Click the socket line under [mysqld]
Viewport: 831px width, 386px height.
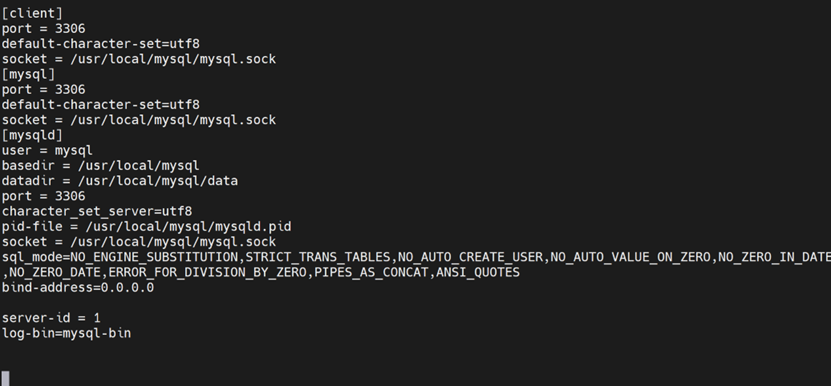(139, 242)
